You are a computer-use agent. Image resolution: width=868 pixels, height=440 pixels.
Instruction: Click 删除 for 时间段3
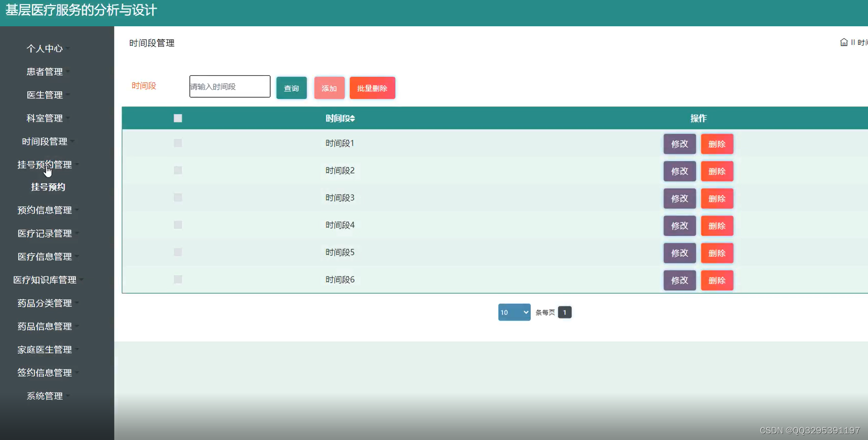coord(717,198)
